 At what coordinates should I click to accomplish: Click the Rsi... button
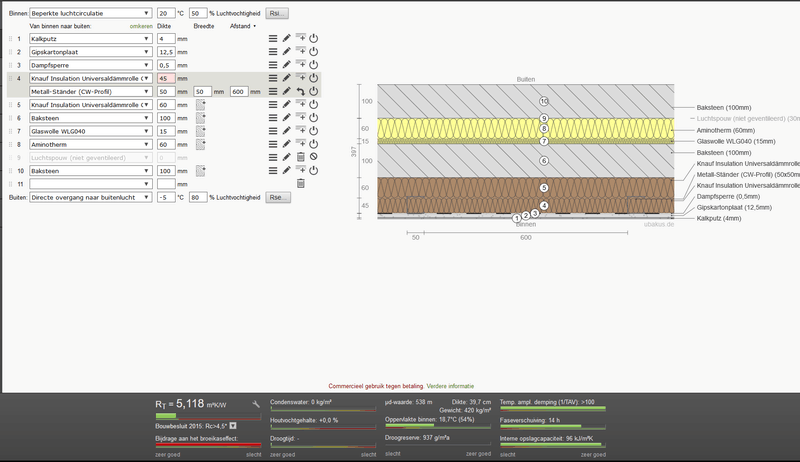point(276,14)
